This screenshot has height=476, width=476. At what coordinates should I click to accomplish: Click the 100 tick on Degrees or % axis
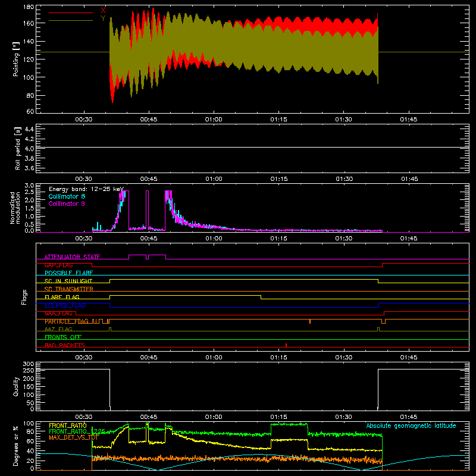(29, 424)
